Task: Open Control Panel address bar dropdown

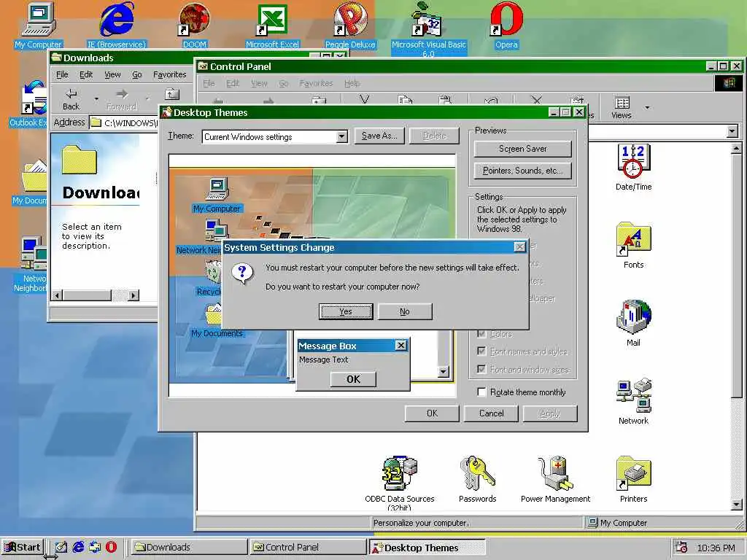Action: coord(732,131)
